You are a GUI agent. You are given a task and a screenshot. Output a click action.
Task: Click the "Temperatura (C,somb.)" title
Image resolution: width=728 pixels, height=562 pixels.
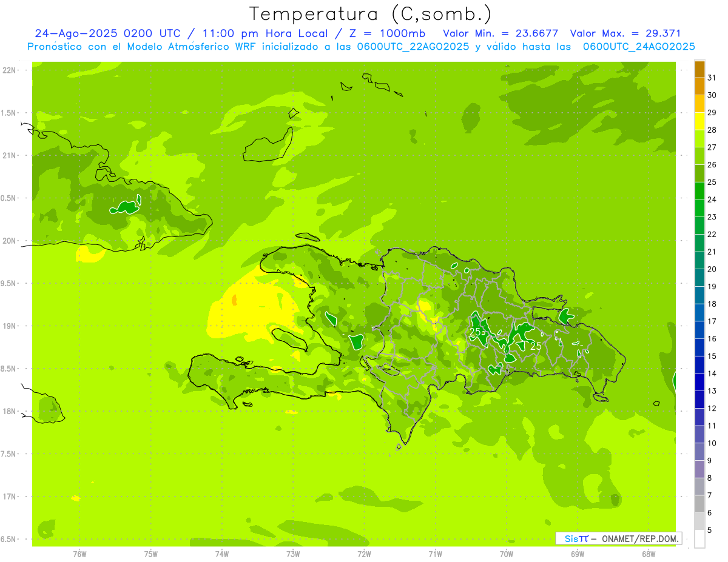pos(370,14)
